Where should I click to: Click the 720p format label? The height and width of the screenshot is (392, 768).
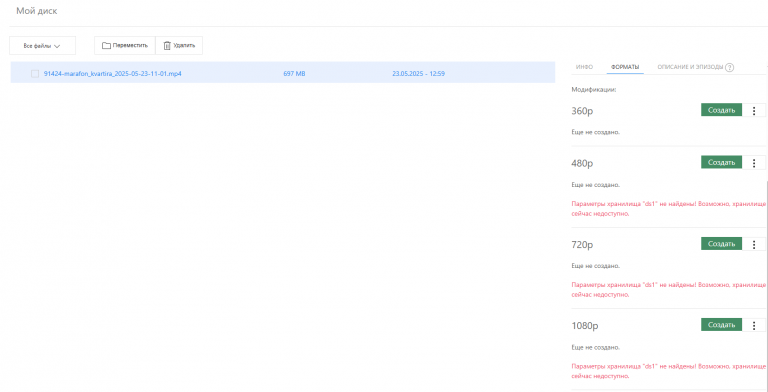pyautogui.click(x=582, y=245)
